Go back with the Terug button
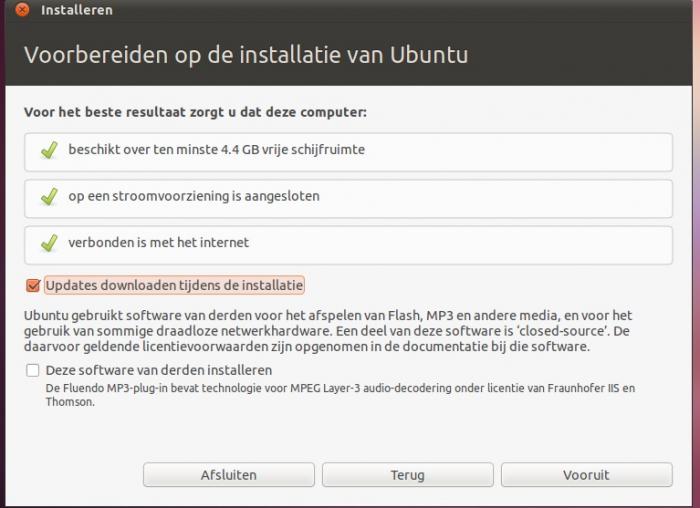Screen dimensions: 700x508 pos(407,475)
